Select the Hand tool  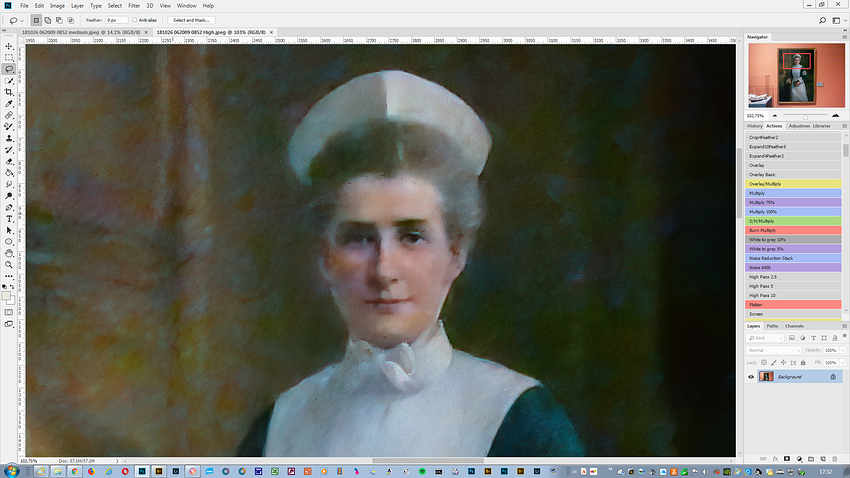point(9,253)
